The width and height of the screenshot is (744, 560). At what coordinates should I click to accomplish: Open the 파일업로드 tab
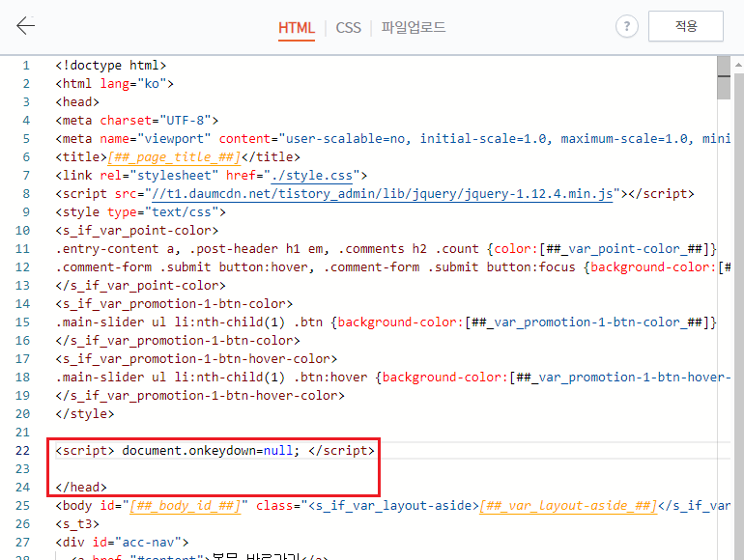tap(414, 27)
